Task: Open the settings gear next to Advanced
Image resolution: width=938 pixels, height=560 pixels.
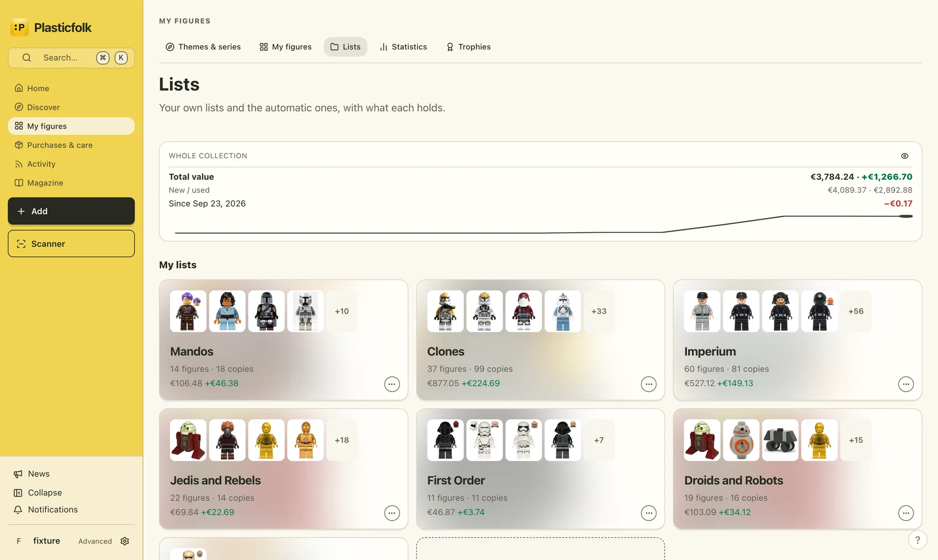Action: 125,541
